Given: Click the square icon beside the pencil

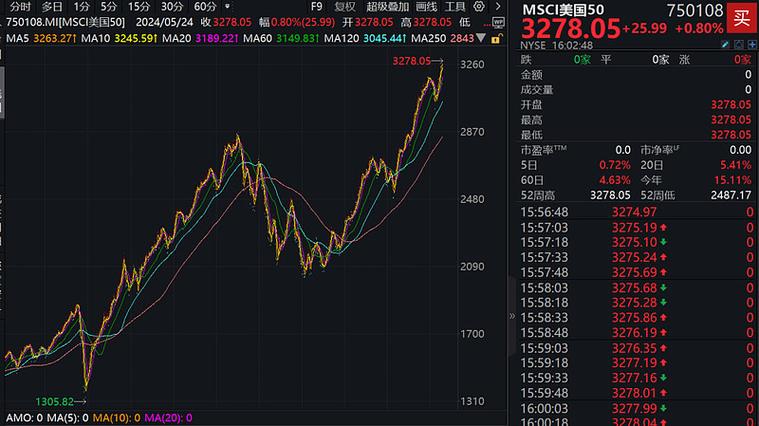Looking at the screenshot, I should [739, 45].
